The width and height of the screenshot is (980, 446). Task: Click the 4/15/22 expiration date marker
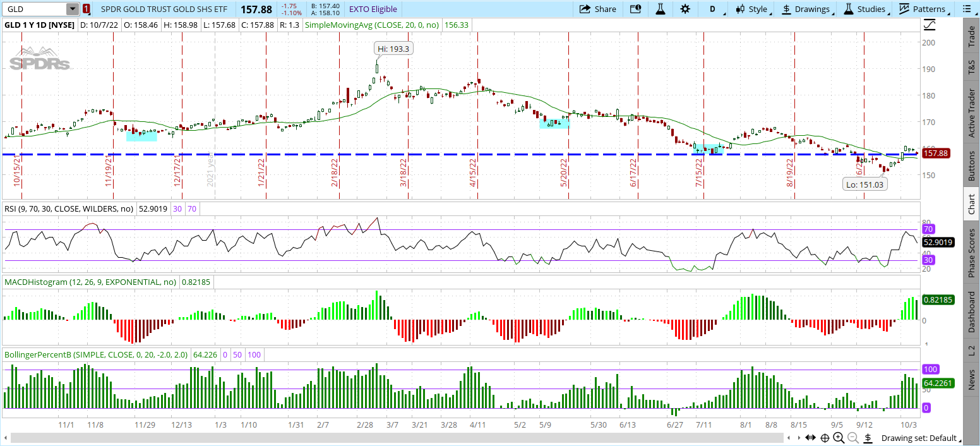pyautogui.click(x=474, y=173)
